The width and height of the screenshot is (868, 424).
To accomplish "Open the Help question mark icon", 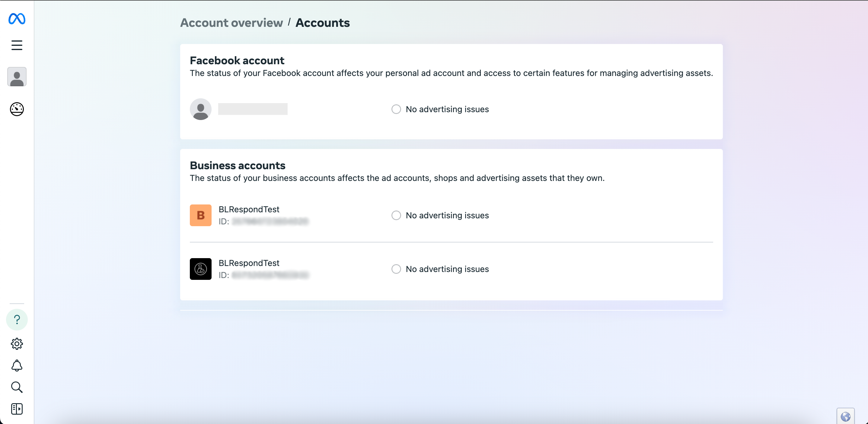I will pos(17,319).
